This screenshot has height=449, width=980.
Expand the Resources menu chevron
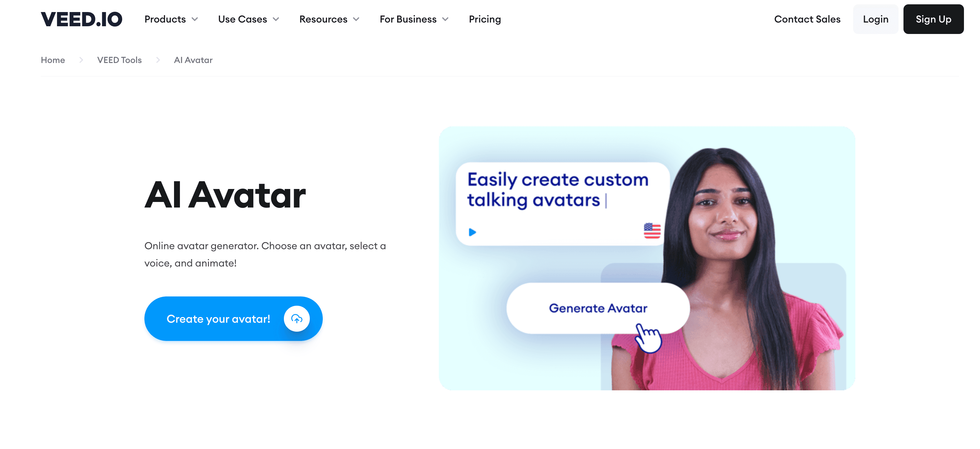tap(356, 19)
